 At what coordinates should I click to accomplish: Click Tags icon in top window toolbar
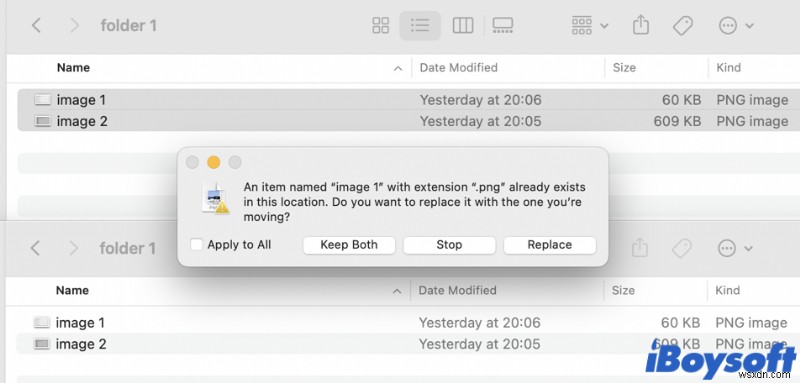683,25
